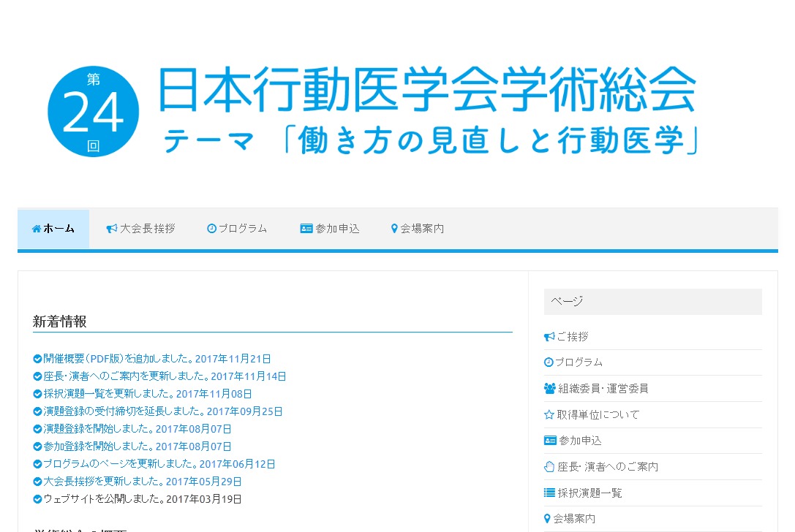Screen dimensions: 795x532
Task: Click megaphone icon beside 大会長挨拶 tab
Action: (112, 229)
